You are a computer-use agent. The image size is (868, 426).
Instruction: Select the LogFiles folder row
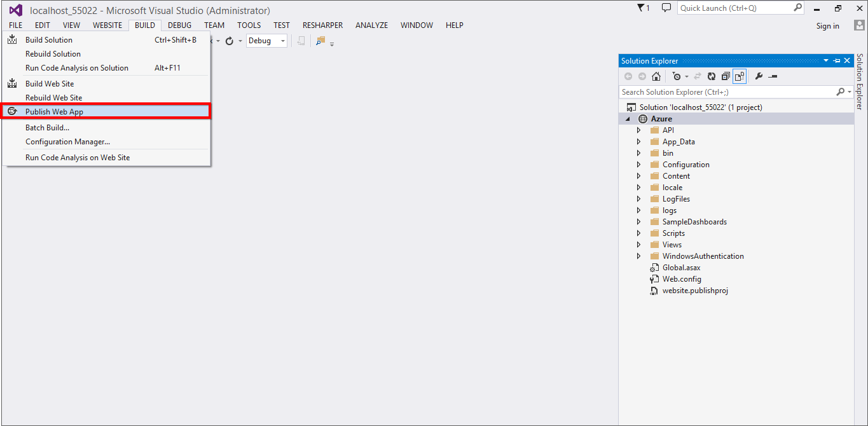coord(736,199)
